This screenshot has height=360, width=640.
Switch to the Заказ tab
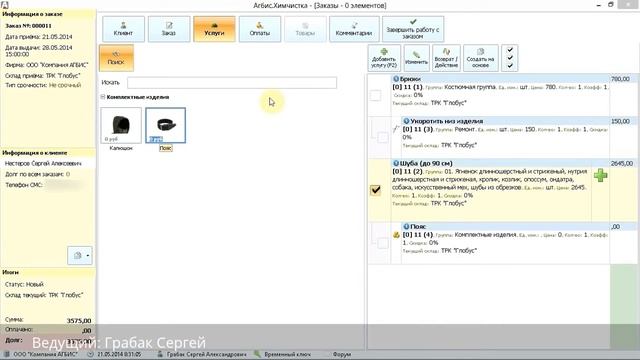click(169, 29)
